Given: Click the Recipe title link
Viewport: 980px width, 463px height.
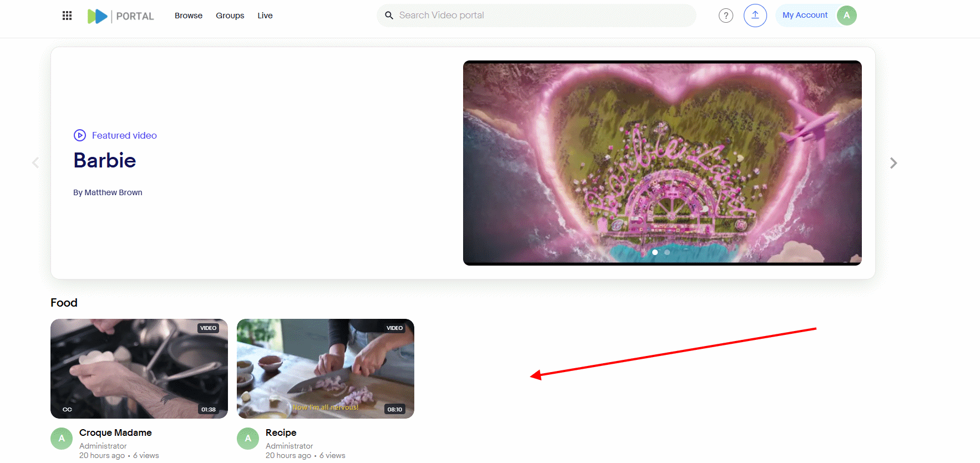Looking at the screenshot, I should tap(281, 433).
